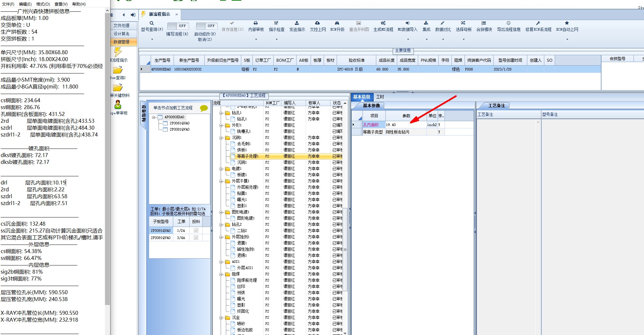The height and width of the screenshot is (335, 644).
Task: Click the 型号查询(F) magnifier icon
Action: (152, 23)
